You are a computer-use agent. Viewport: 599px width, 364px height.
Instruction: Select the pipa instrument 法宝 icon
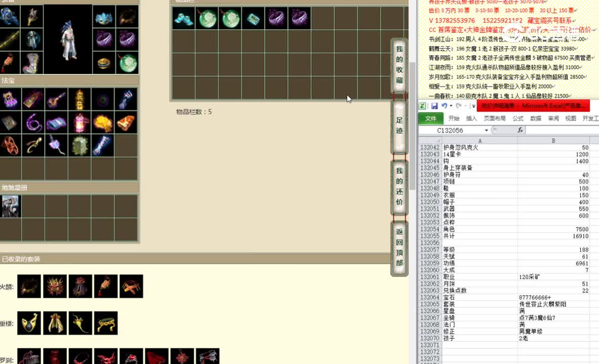pyautogui.click(x=57, y=100)
